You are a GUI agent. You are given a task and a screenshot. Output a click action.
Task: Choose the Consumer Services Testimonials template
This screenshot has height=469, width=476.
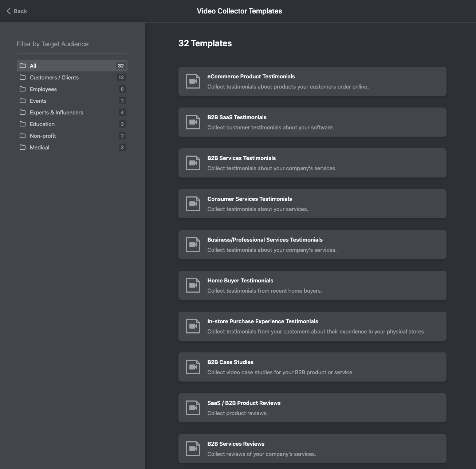click(x=312, y=204)
